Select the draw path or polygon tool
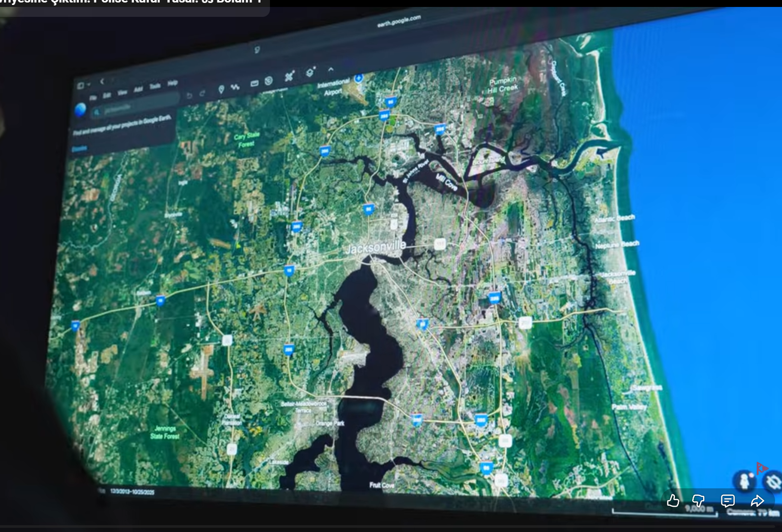 [235, 87]
